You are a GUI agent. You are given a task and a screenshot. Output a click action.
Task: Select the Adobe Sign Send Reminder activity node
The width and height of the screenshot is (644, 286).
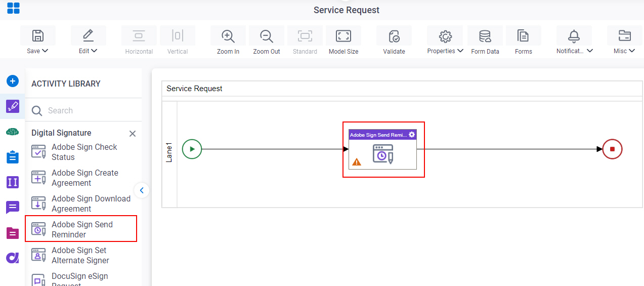(x=382, y=149)
